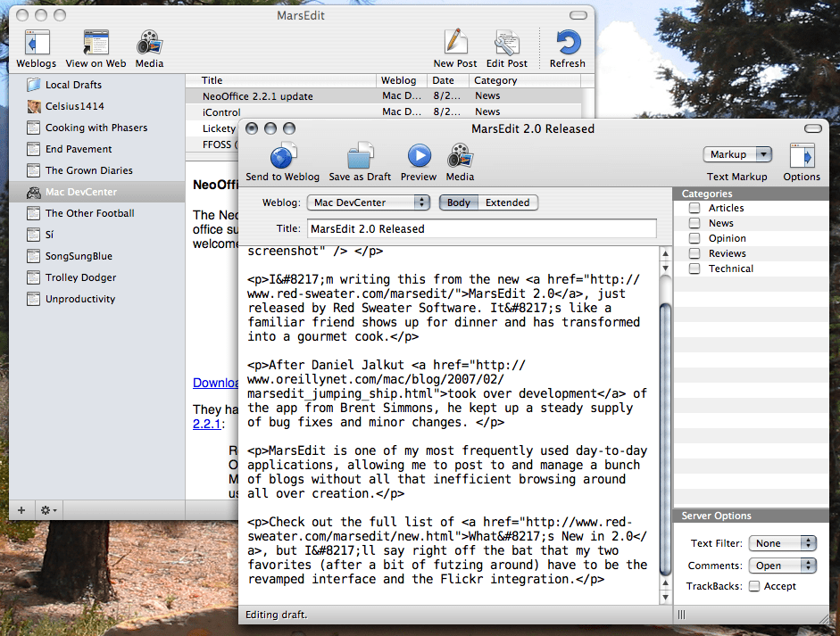Select The Other Football weblog

click(x=97, y=213)
